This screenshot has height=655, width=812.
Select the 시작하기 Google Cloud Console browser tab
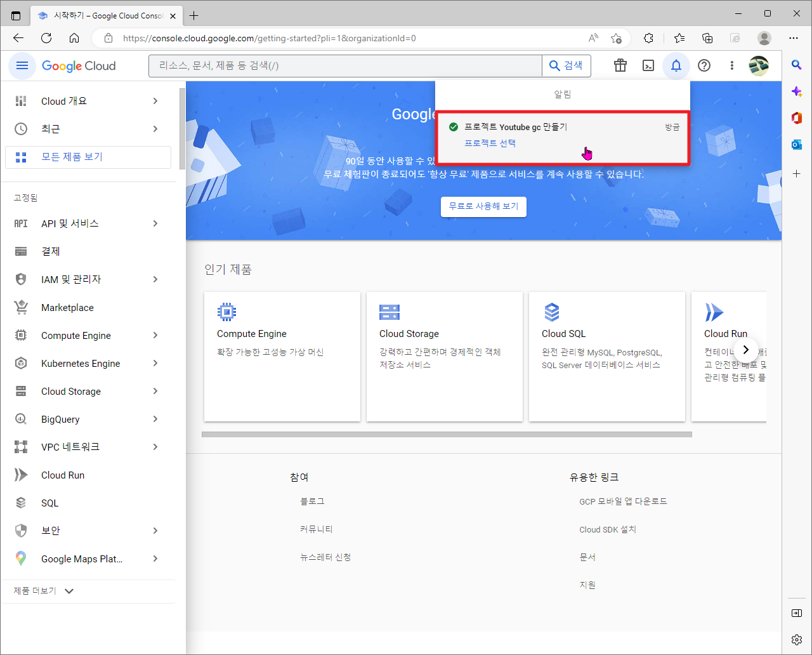[106, 15]
